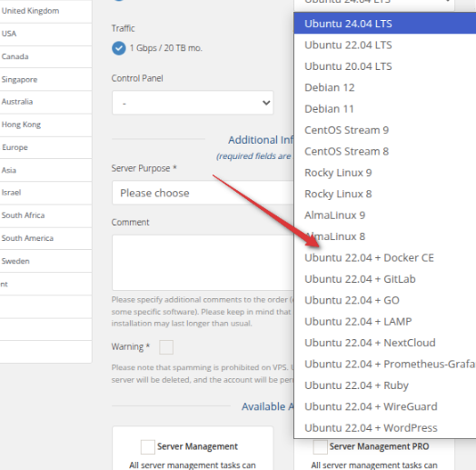Open the Control Panel dropdown
The width and height of the screenshot is (476, 470).
click(x=193, y=103)
